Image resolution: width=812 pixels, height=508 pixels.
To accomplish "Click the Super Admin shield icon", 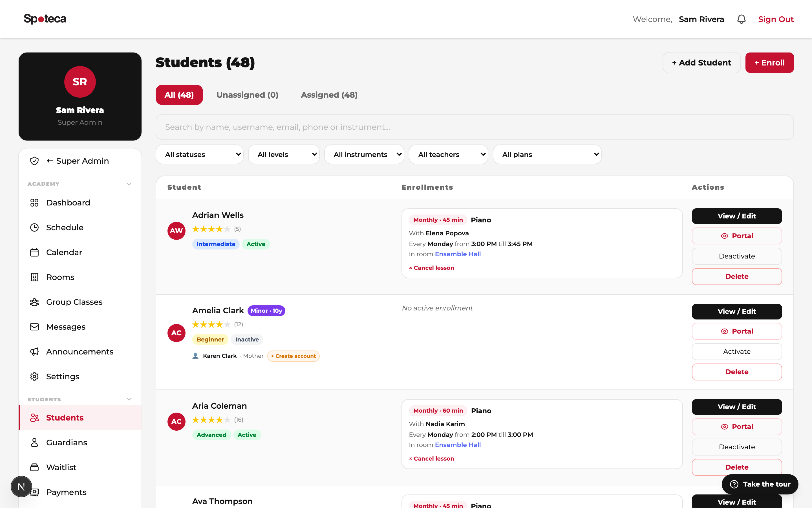I will pos(34,161).
